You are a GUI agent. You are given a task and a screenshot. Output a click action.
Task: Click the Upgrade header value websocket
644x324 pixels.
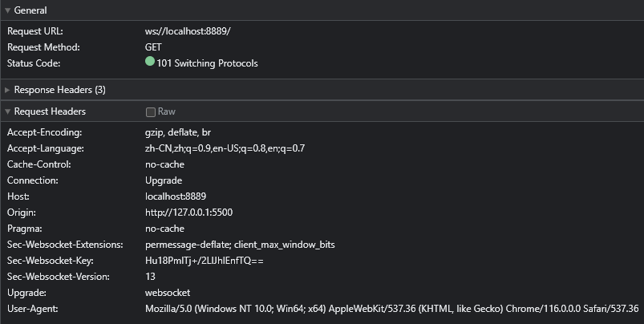tap(168, 293)
